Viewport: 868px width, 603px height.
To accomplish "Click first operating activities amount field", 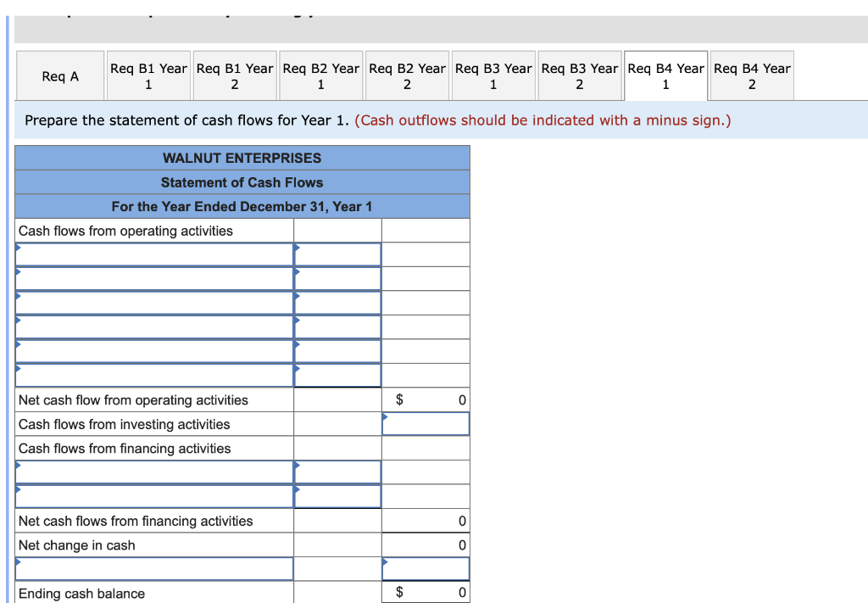I will 337,254.
